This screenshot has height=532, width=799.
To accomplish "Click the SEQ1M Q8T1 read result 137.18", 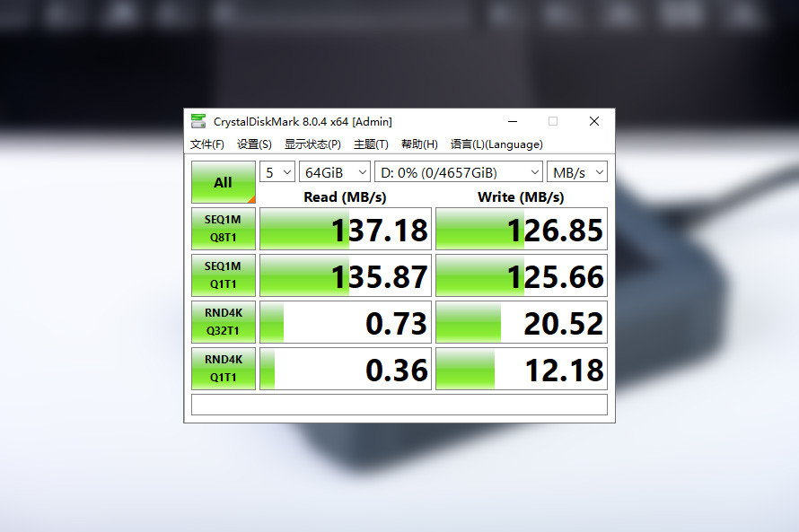I will click(346, 229).
